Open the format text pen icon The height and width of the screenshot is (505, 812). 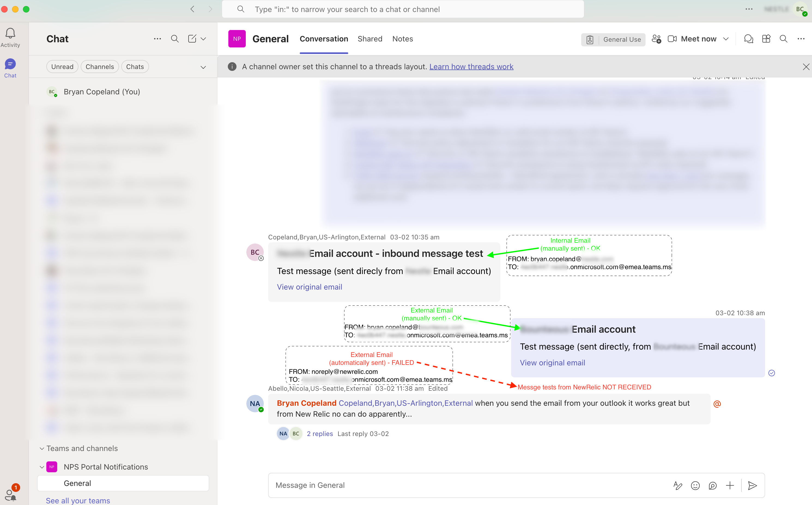tap(678, 485)
